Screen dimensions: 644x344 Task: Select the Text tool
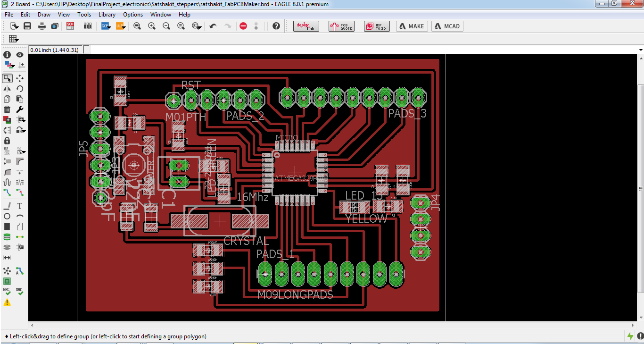(20, 206)
